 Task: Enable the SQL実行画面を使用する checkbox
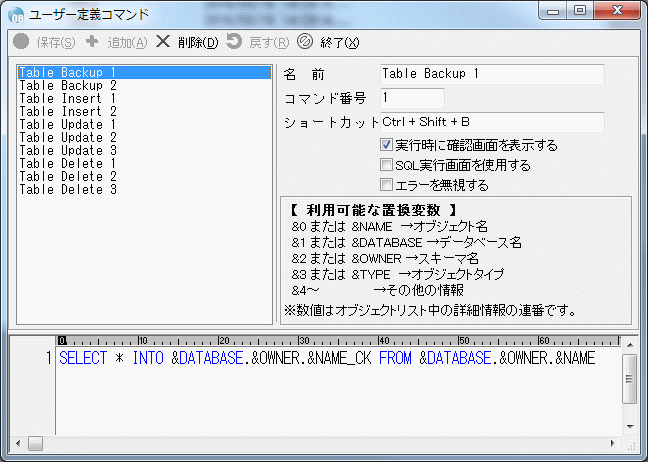click(x=387, y=165)
